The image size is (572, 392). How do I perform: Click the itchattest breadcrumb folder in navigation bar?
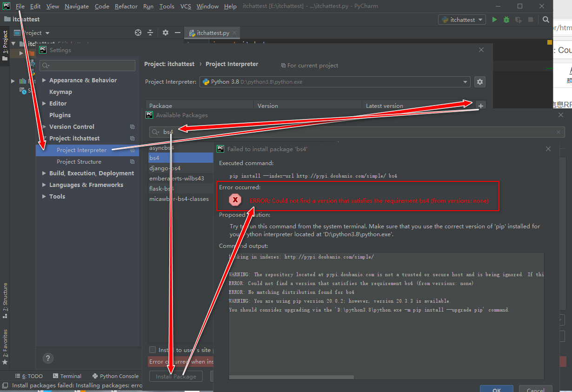[x=22, y=20]
